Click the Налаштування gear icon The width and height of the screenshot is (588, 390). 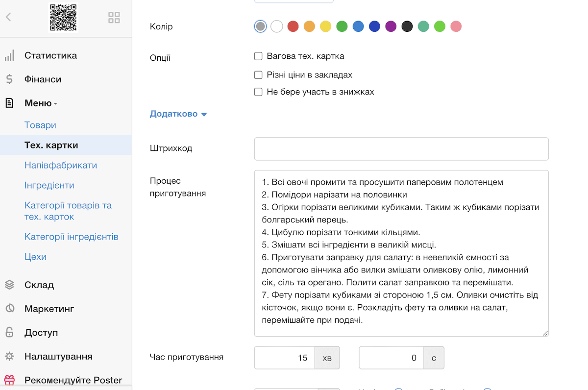[9, 356]
